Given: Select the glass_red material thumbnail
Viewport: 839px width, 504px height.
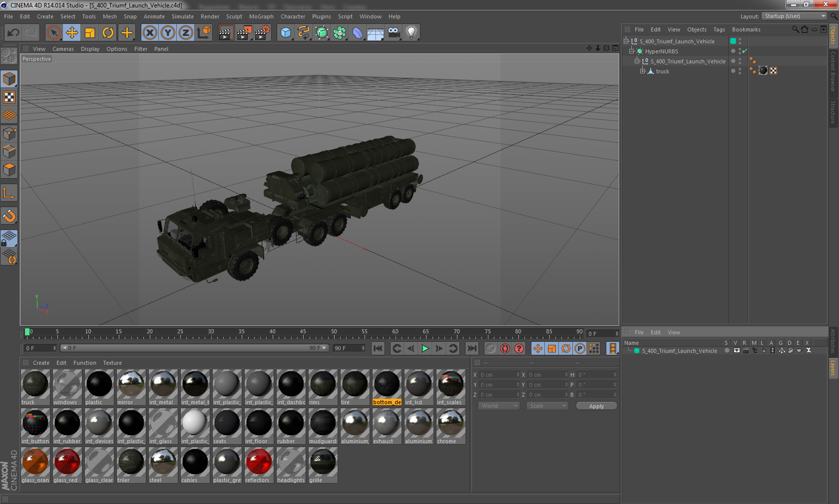Looking at the screenshot, I should (x=67, y=465).
